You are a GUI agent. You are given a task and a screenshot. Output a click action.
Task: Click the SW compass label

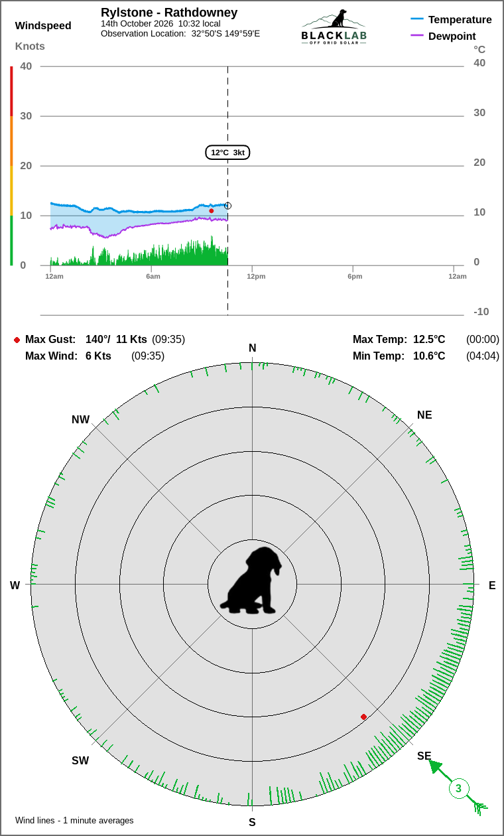pos(80,760)
